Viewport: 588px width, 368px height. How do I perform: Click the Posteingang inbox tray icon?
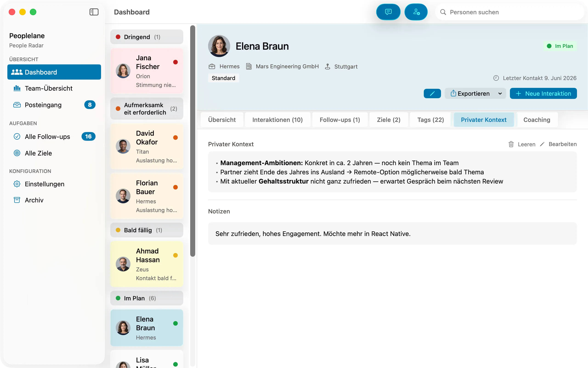(17, 105)
